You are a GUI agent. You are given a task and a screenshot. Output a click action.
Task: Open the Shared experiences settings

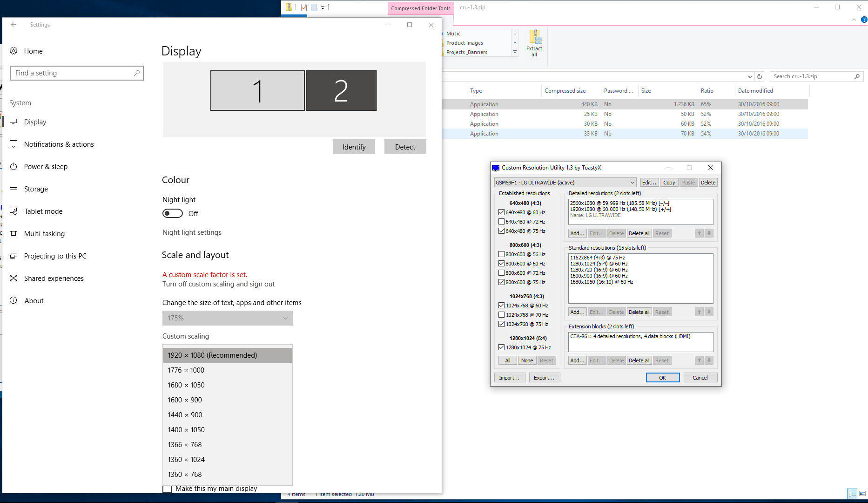(x=54, y=279)
